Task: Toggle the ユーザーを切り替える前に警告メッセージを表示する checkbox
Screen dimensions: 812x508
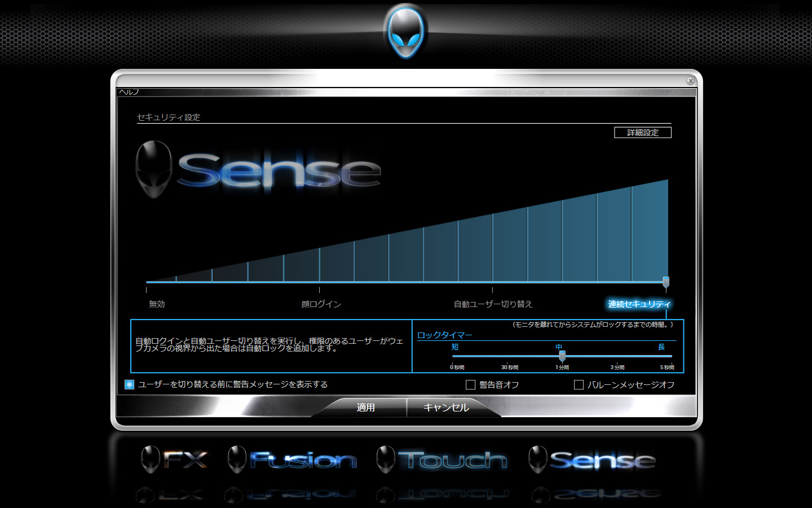Action: point(129,385)
